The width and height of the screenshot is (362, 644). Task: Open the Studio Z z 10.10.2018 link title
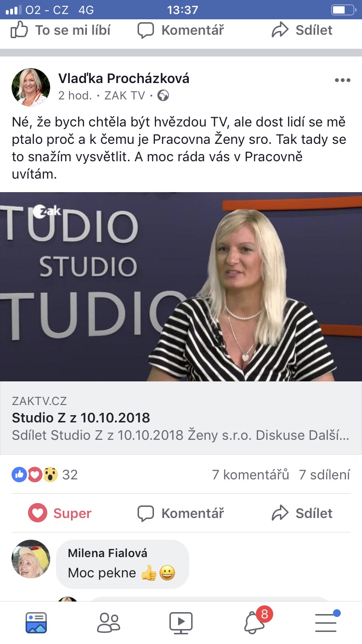coord(81,418)
